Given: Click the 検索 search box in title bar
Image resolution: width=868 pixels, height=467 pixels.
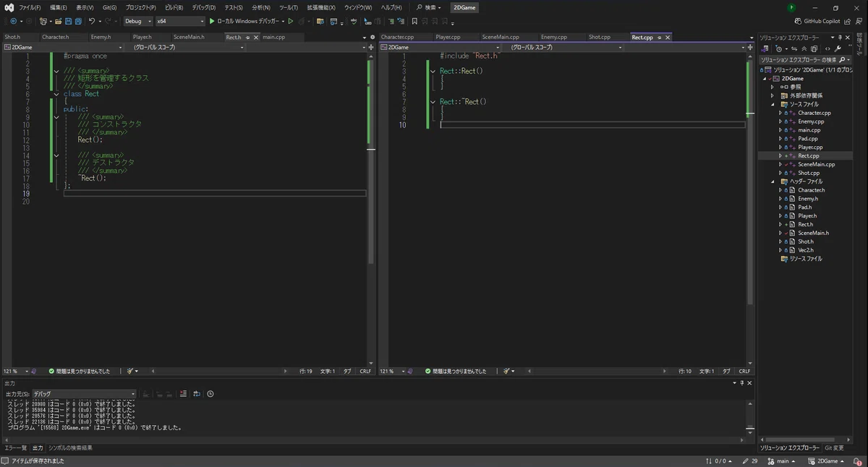Looking at the screenshot, I should [x=429, y=7].
